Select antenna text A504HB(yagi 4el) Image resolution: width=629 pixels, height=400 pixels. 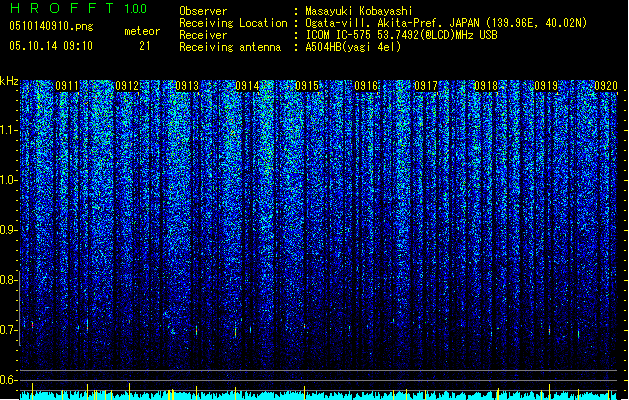coord(353,47)
